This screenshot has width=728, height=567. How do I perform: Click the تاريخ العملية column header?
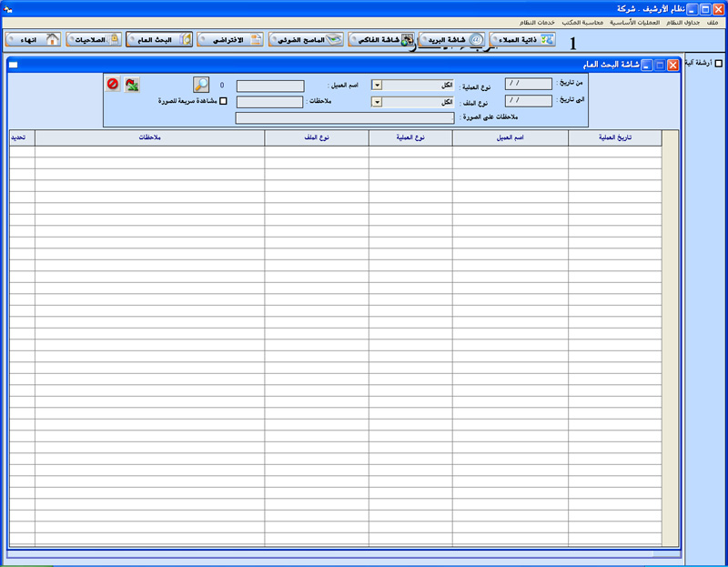click(x=615, y=137)
